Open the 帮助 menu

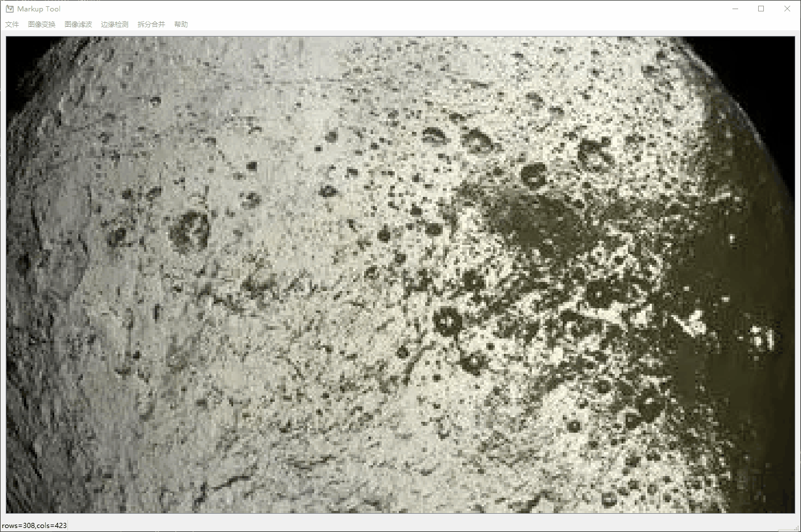pos(181,25)
